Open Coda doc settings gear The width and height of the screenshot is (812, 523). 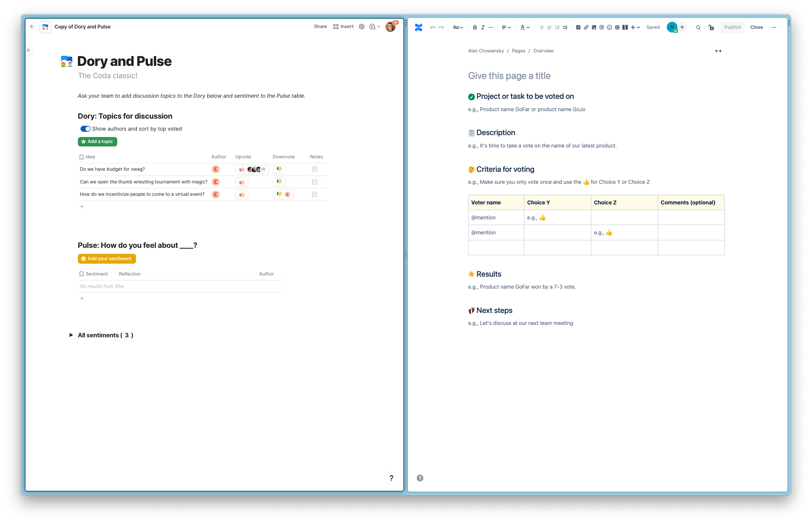361,27
